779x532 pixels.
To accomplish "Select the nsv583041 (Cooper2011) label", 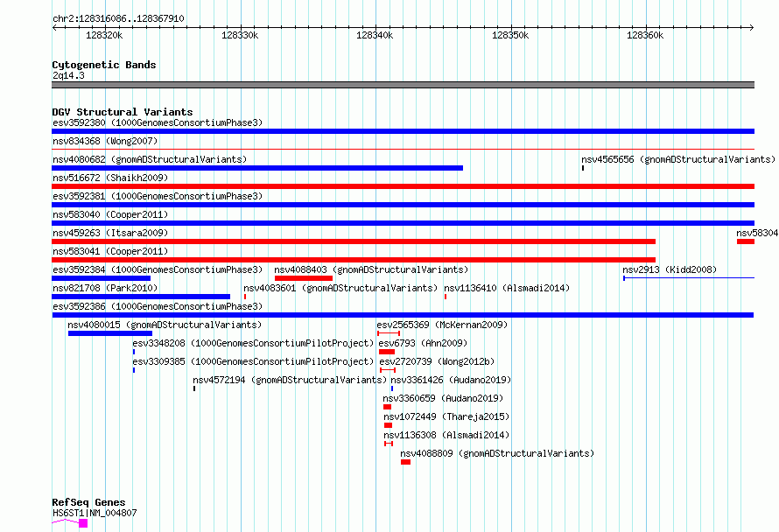I will pyautogui.click(x=110, y=251).
